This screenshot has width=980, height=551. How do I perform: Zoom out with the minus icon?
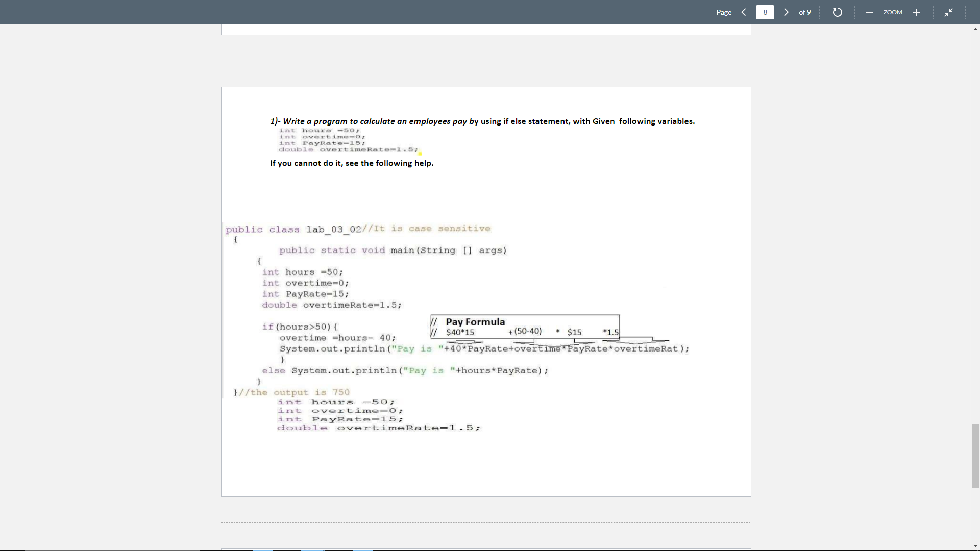pyautogui.click(x=869, y=12)
